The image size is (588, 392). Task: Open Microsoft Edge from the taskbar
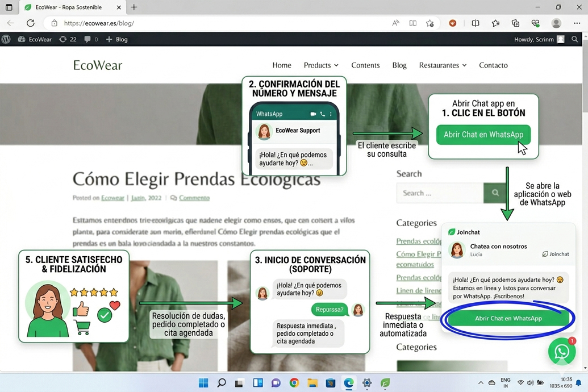tap(349, 383)
